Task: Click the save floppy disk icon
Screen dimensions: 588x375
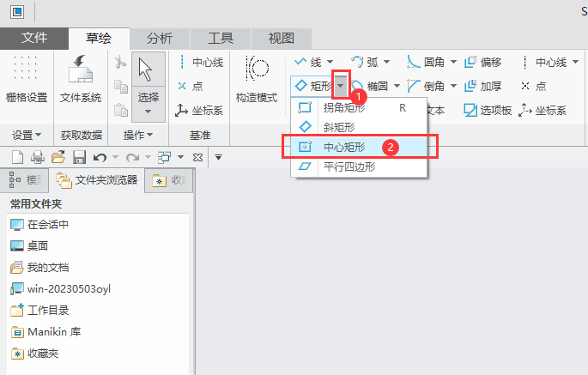Action: tap(79, 157)
